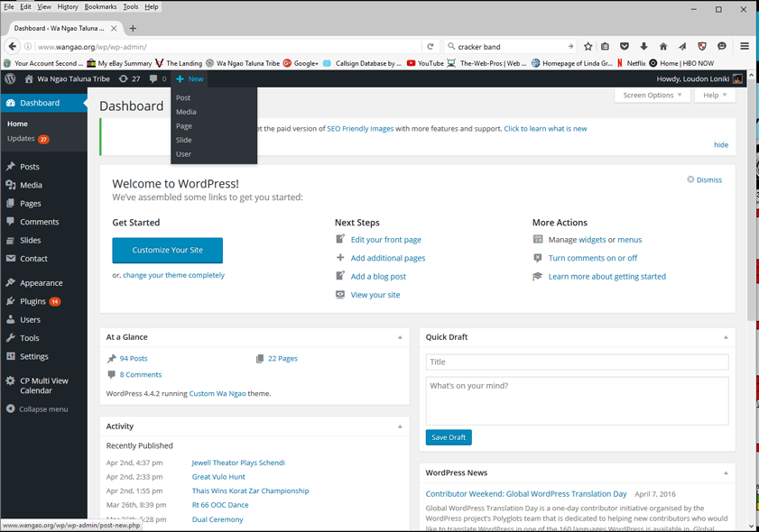Screen dimensions: 759x532
Task: Select User from the New dropdown
Action: click(214, 154)
